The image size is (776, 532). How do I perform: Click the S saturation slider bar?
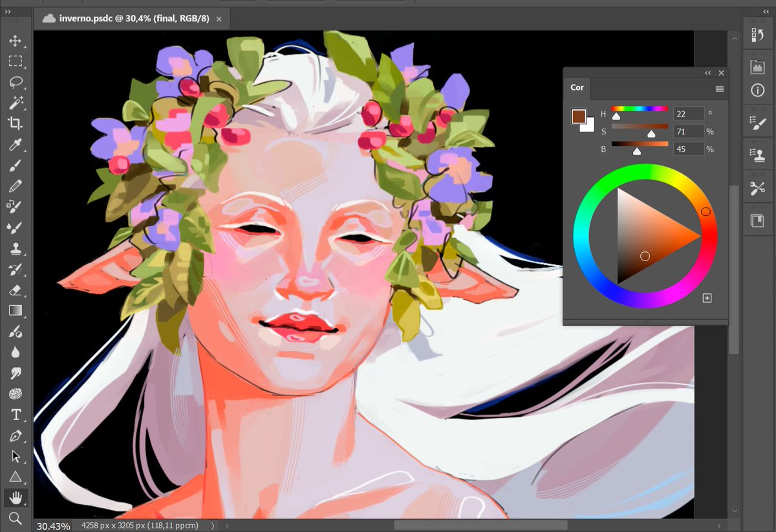coord(640,126)
